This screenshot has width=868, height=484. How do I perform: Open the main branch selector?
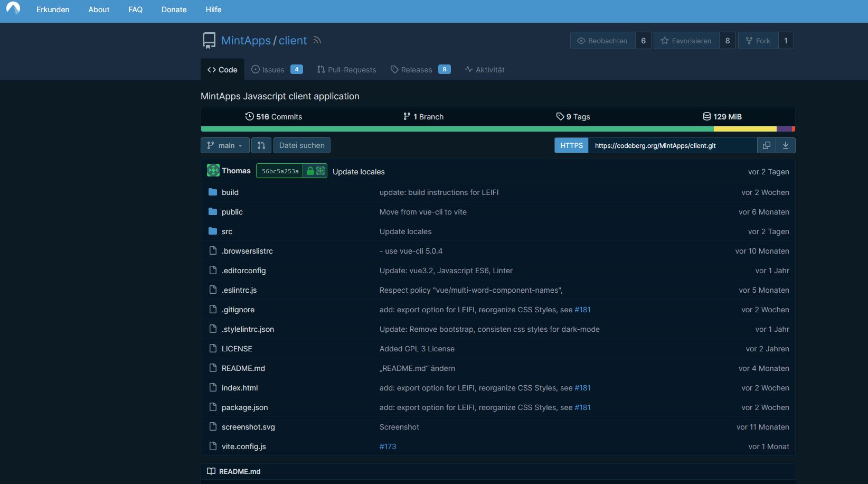point(224,145)
